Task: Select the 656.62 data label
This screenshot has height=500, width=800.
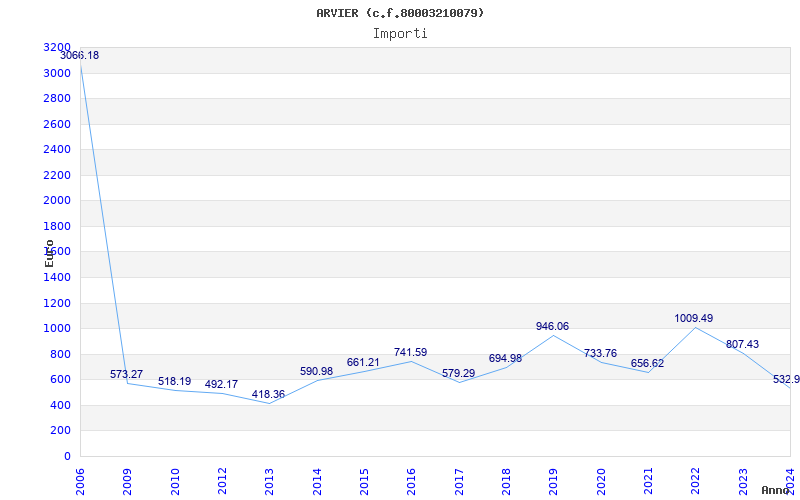Action: pos(647,364)
